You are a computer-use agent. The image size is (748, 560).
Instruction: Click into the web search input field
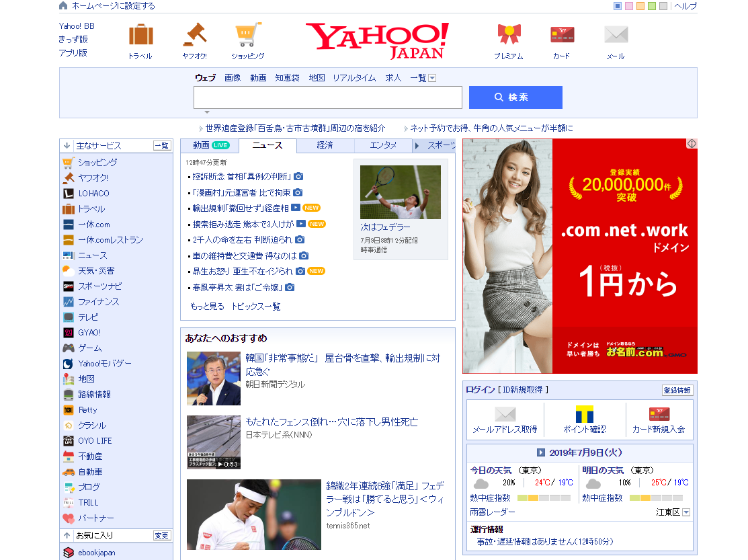click(328, 97)
